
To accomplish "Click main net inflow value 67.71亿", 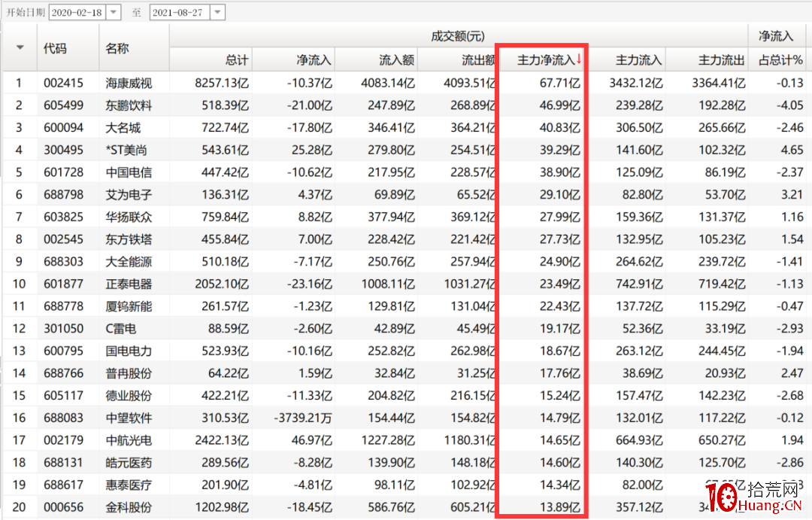I will point(560,83).
